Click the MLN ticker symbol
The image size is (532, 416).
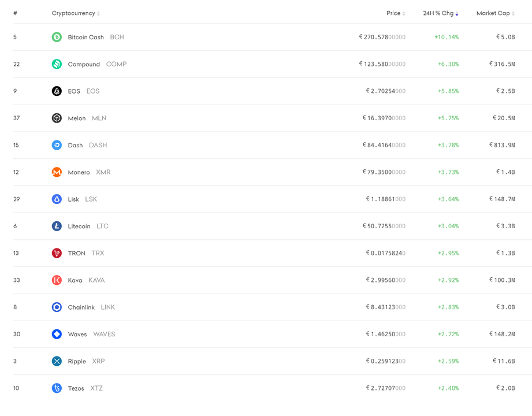[x=99, y=118]
